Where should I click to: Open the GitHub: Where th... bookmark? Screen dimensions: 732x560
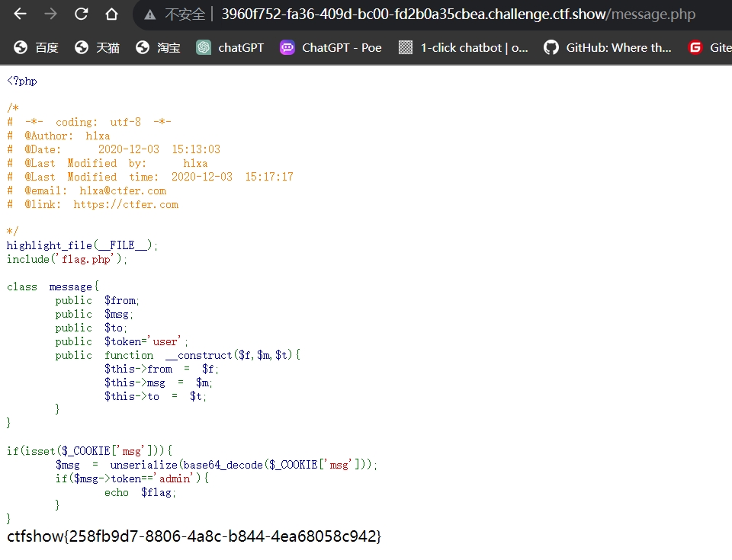(x=608, y=47)
